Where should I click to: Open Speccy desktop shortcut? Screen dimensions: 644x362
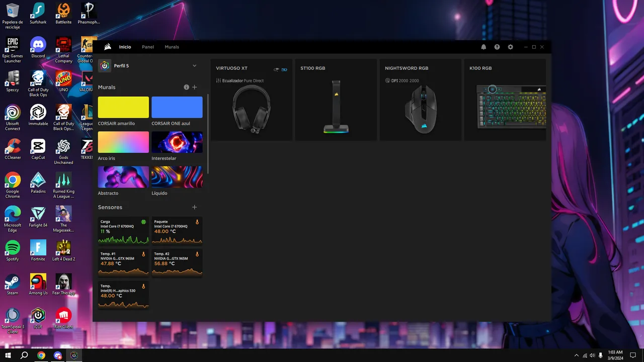click(x=13, y=81)
